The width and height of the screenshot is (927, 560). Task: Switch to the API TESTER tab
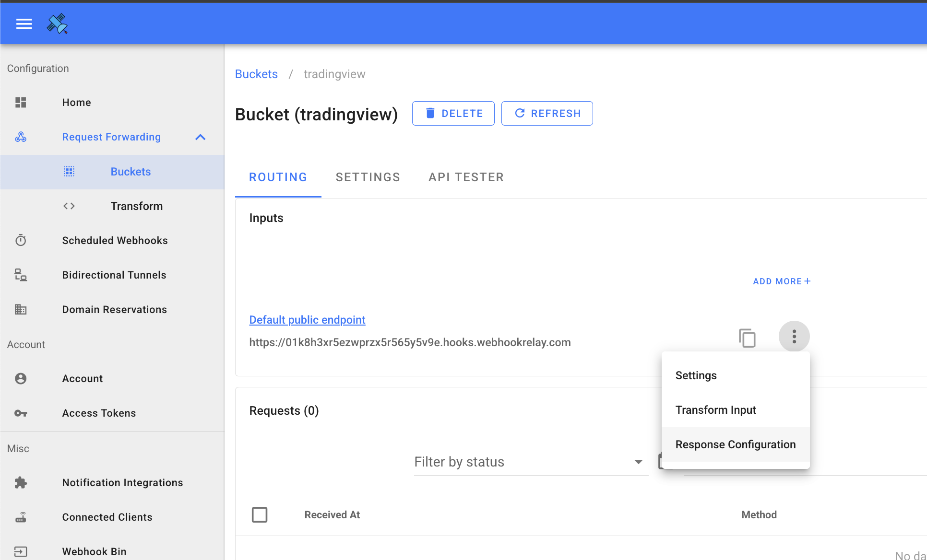(x=466, y=177)
